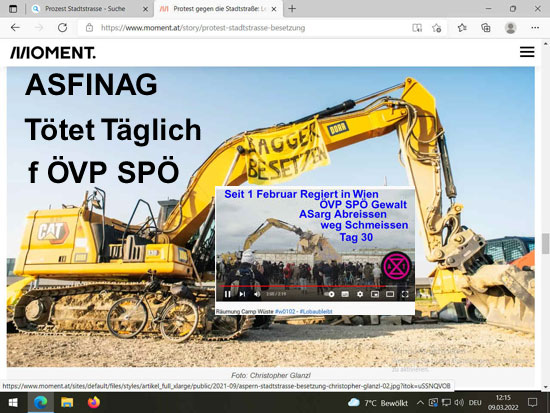Image resolution: width=550 pixels, height=413 pixels.
Task: Click the page vertical scrollbar thumb
Action: 545,243
